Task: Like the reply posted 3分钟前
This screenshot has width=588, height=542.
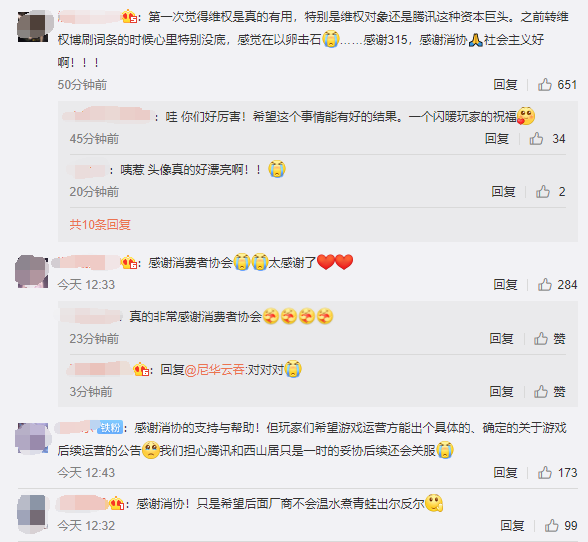Action: tap(549, 392)
